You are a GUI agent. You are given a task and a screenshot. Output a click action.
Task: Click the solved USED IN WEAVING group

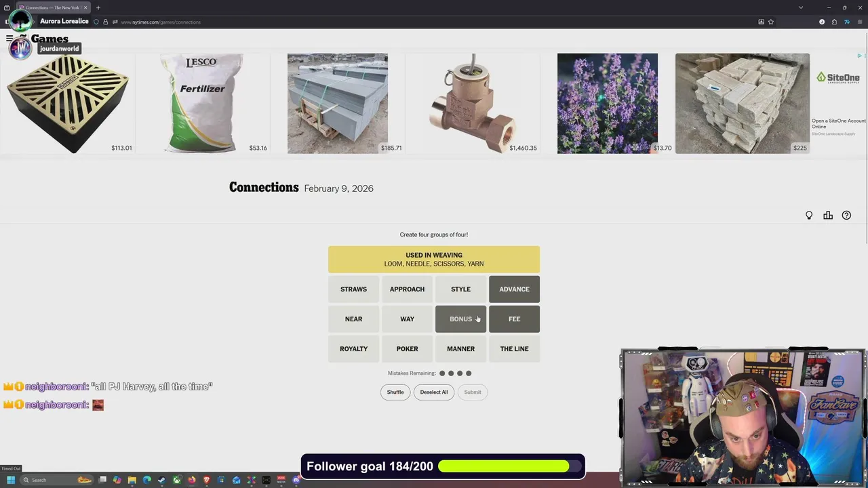pyautogui.click(x=434, y=260)
